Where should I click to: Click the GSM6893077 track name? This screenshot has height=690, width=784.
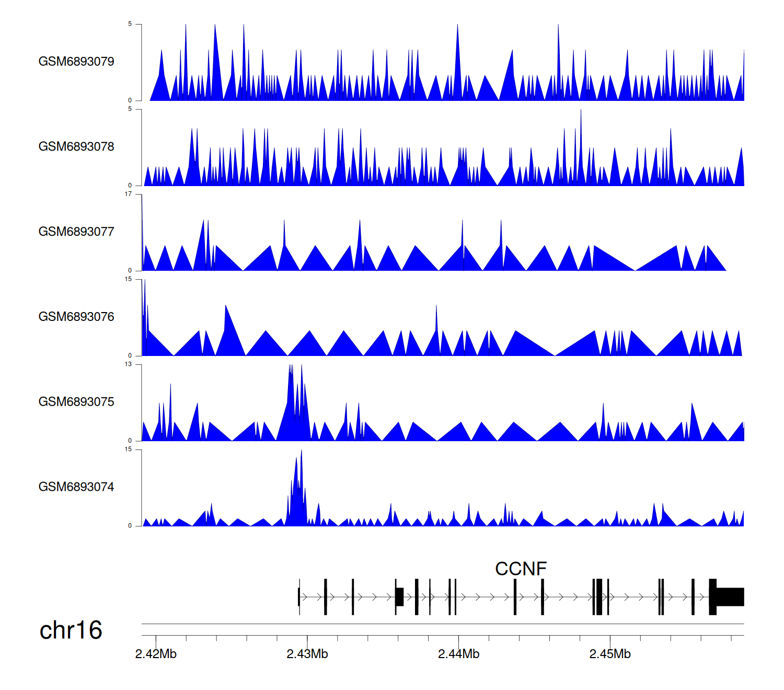pos(76,232)
